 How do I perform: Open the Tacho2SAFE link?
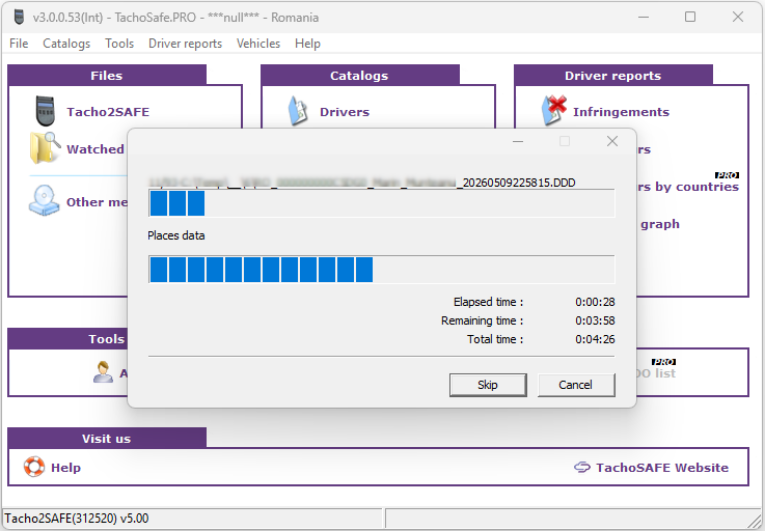click(x=108, y=112)
